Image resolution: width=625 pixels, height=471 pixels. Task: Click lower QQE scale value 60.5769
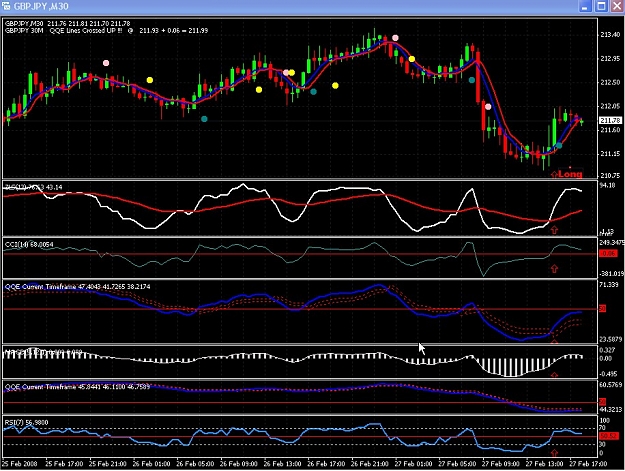(610, 385)
